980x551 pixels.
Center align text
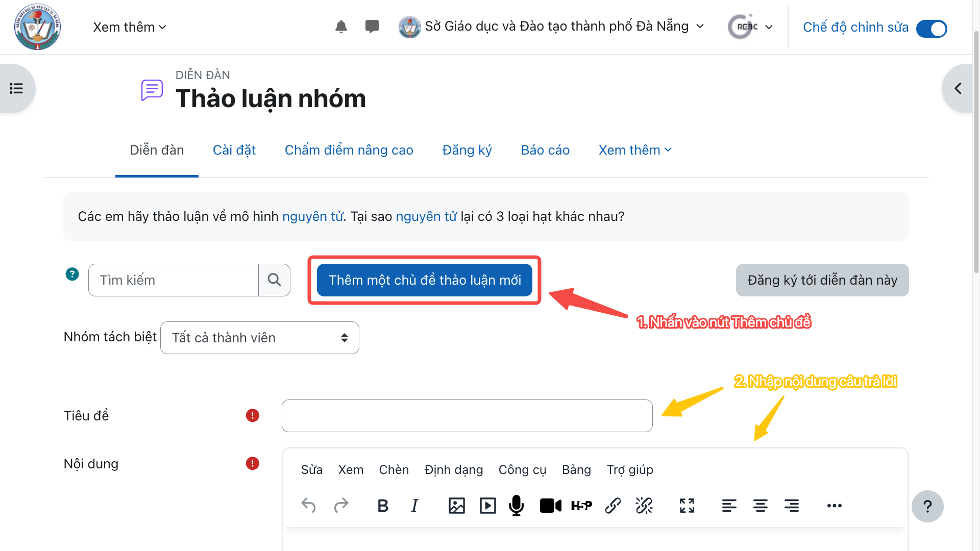point(760,506)
